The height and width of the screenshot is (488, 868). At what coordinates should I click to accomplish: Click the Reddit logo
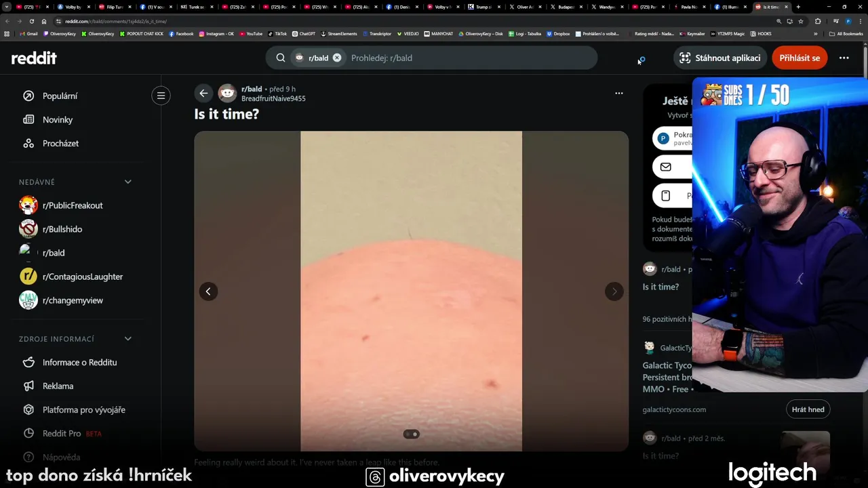pyautogui.click(x=34, y=58)
